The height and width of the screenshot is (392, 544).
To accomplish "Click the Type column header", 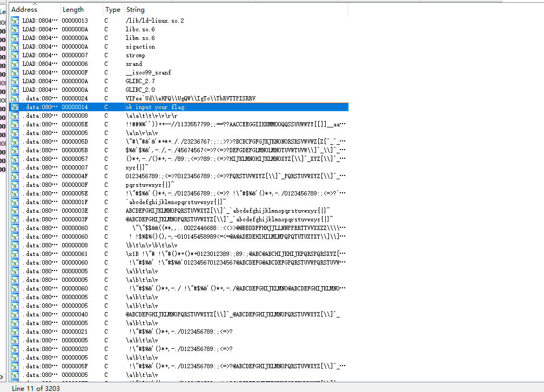I will [112, 10].
